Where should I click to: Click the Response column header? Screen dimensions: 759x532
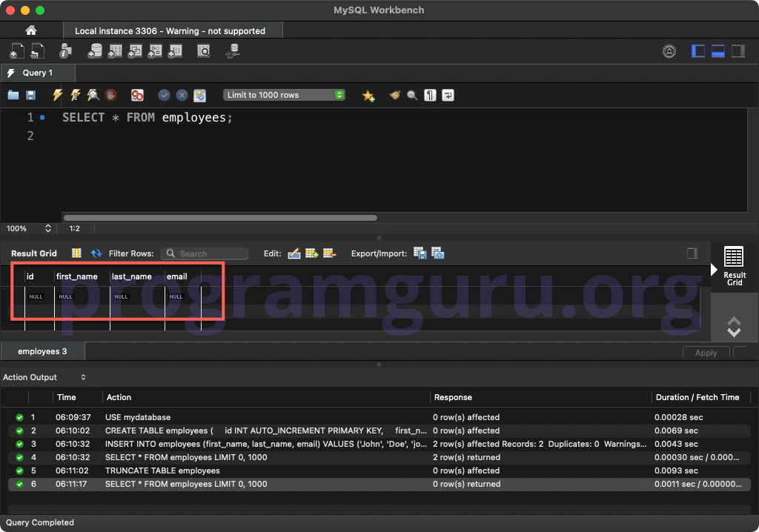point(540,397)
